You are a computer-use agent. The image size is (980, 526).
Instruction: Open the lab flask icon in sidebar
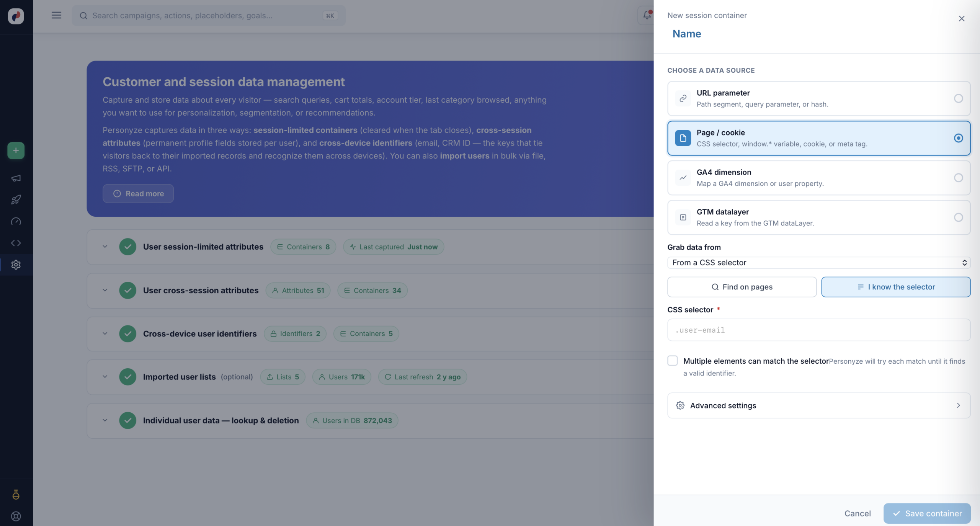(16, 494)
